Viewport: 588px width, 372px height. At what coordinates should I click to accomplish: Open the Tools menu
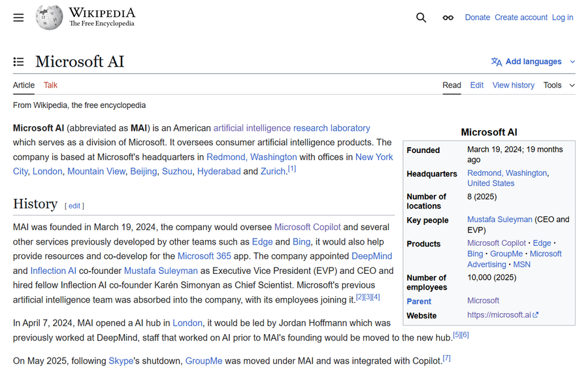click(552, 85)
